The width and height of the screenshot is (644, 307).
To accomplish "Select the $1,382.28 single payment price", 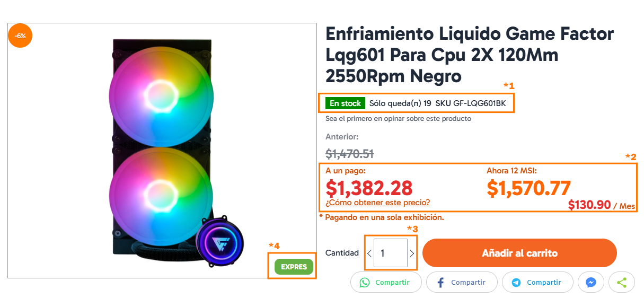I will click(x=369, y=188).
